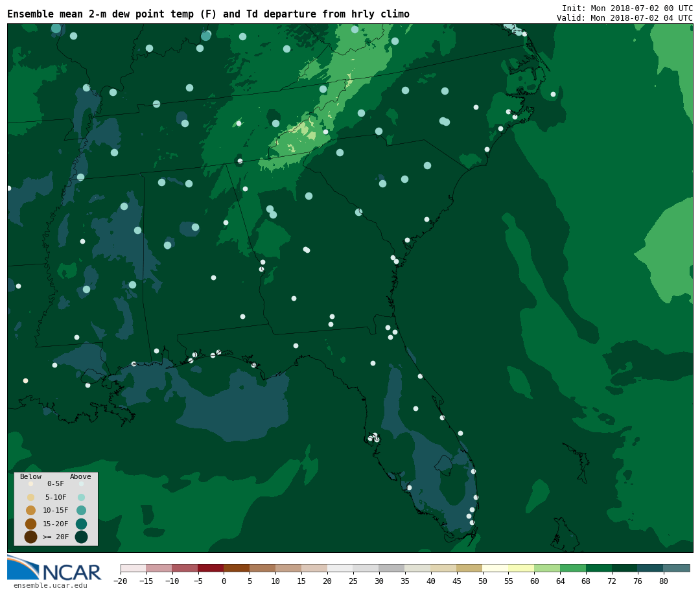Click the Below 10-15F orange-brown legend circle
This screenshot has width=700, height=593.
31,510
